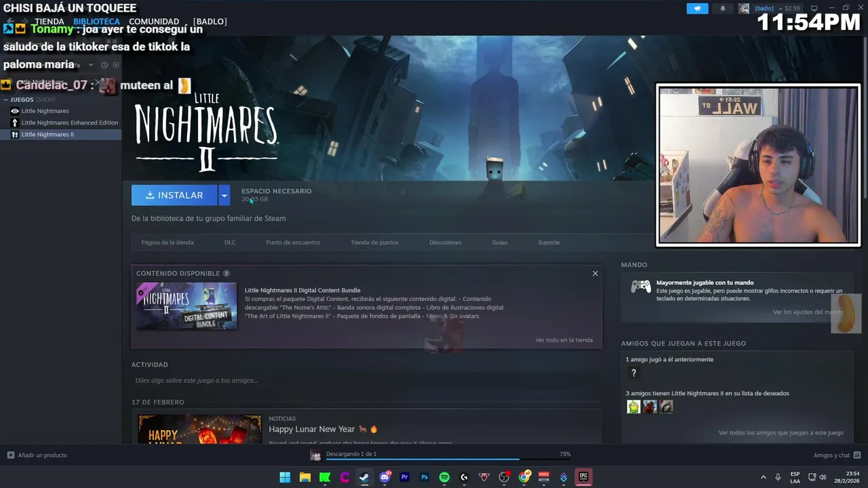Open unknown friend question-mark avatar

[633, 373]
